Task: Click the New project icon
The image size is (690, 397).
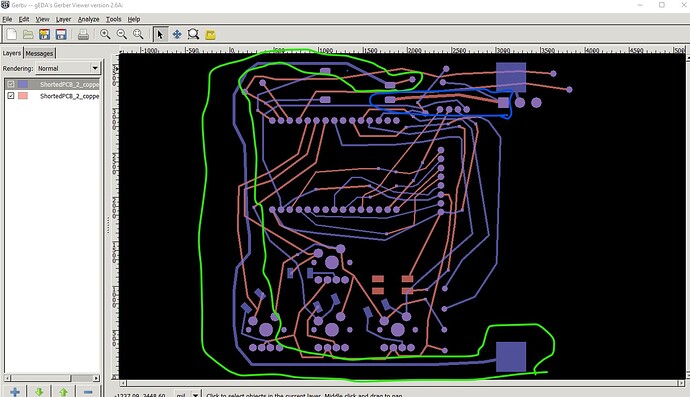Action: 12,34
